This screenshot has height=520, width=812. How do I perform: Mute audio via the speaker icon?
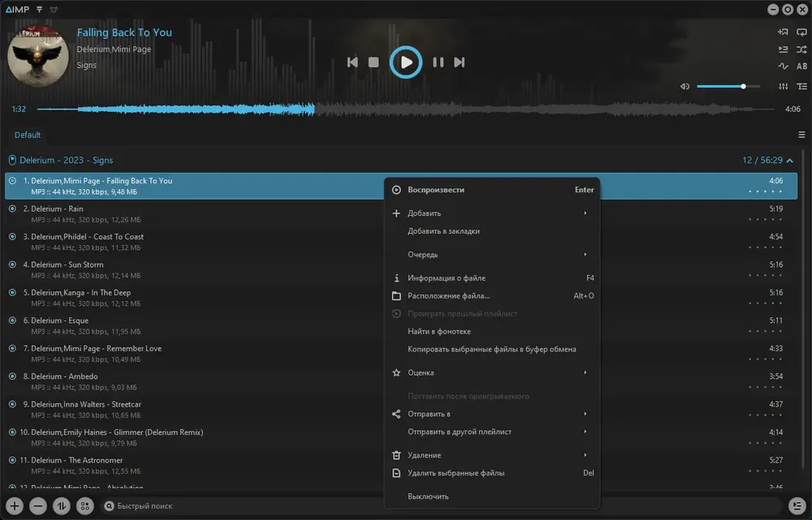pyautogui.click(x=685, y=87)
